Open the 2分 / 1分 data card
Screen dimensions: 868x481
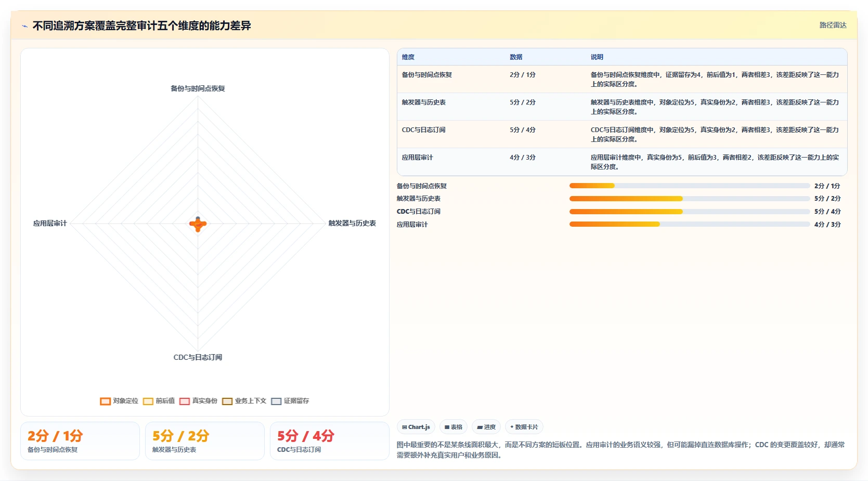click(x=80, y=441)
